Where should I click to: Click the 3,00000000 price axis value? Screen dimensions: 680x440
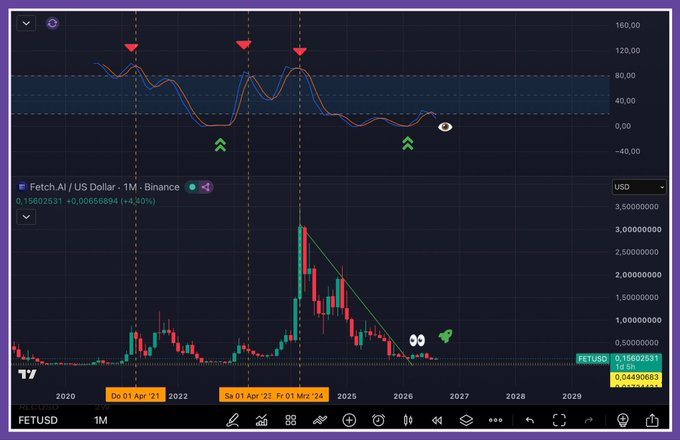click(x=638, y=229)
